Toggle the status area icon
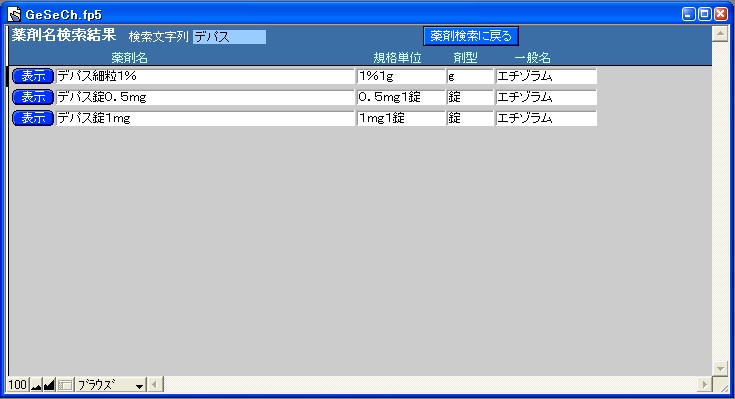The width and height of the screenshot is (735, 399). (x=65, y=385)
